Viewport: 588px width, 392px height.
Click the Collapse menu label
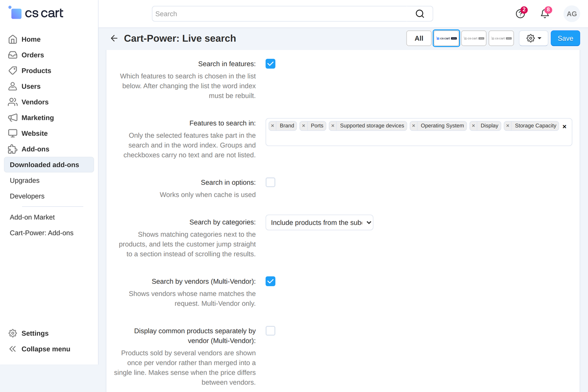(46, 349)
